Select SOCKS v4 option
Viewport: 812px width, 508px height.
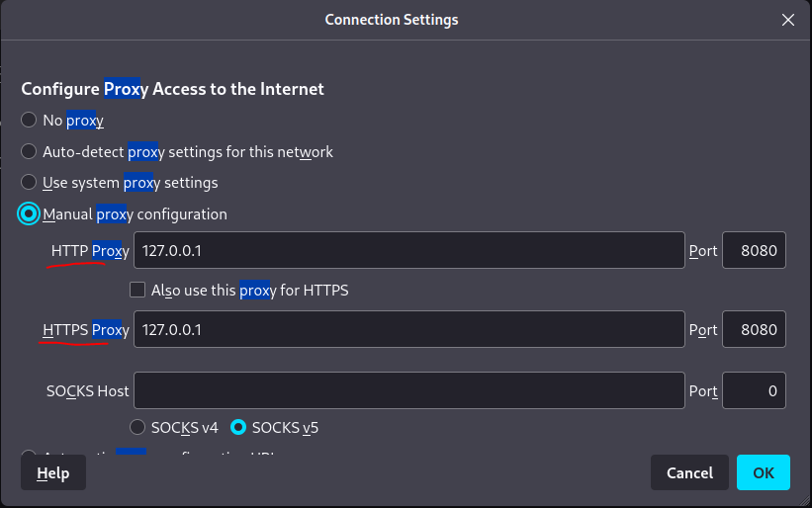(x=137, y=427)
